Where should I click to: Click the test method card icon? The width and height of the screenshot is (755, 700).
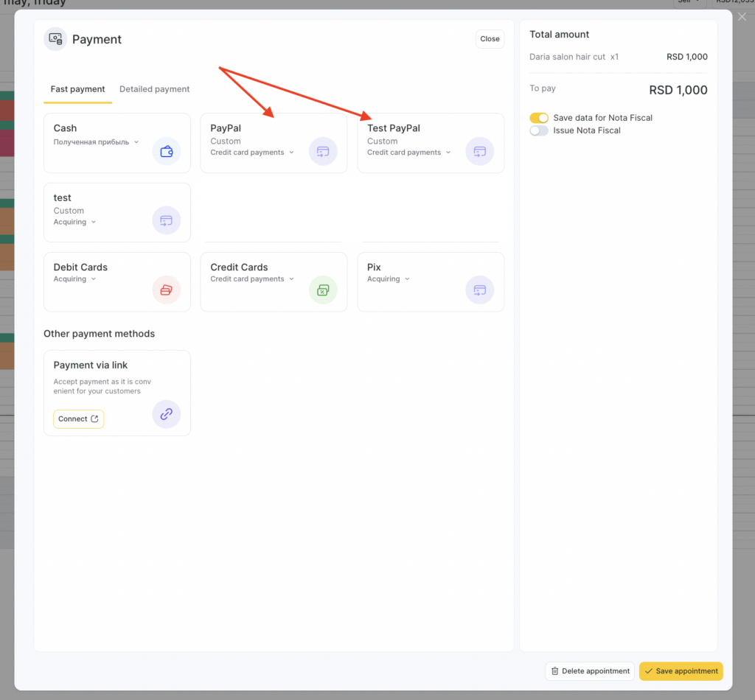pos(167,221)
